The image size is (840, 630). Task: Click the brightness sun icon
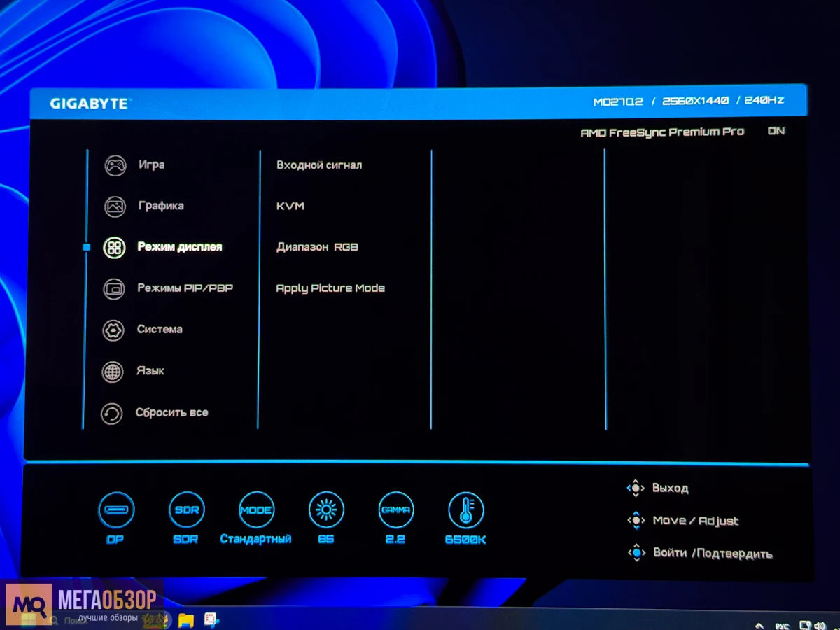(326, 510)
